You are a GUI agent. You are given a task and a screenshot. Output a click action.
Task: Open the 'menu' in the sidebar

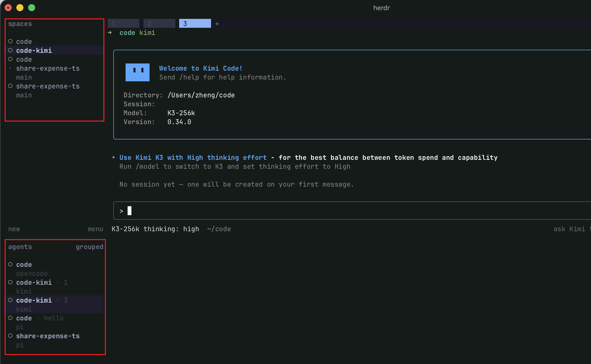pyautogui.click(x=95, y=229)
